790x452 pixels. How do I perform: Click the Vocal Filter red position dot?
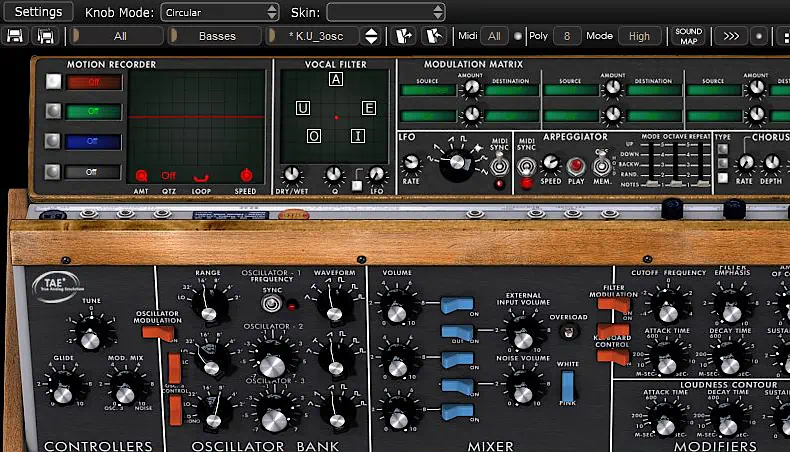pyautogui.click(x=336, y=118)
